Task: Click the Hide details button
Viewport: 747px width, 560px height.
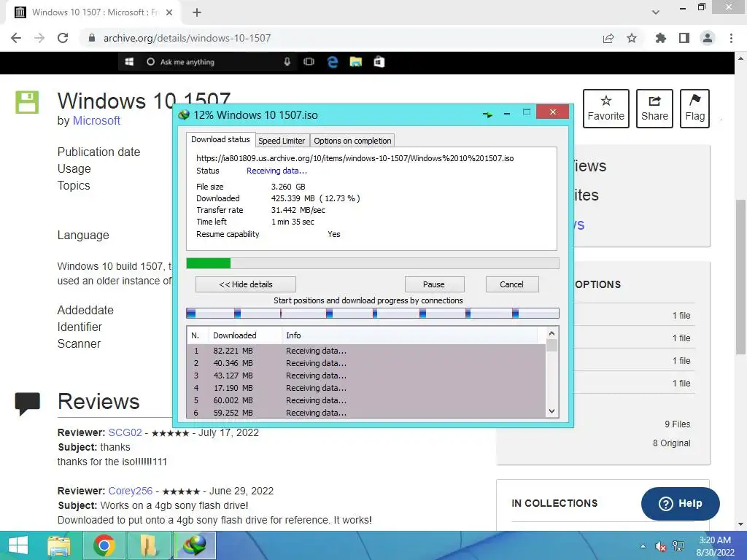Action: point(246,284)
